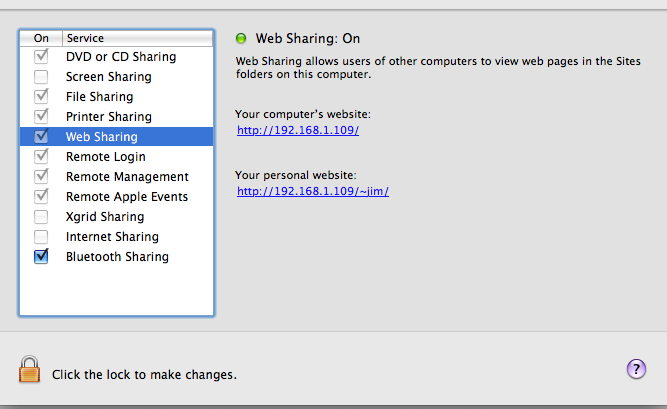Select Remote Management in the service list
The width and height of the screenshot is (667, 409).
click(x=116, y=176)
